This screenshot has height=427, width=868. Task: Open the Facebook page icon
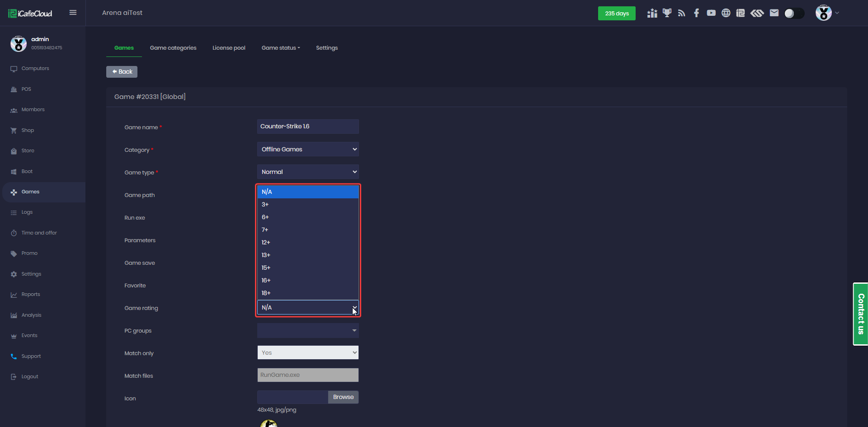coord(696,13)
